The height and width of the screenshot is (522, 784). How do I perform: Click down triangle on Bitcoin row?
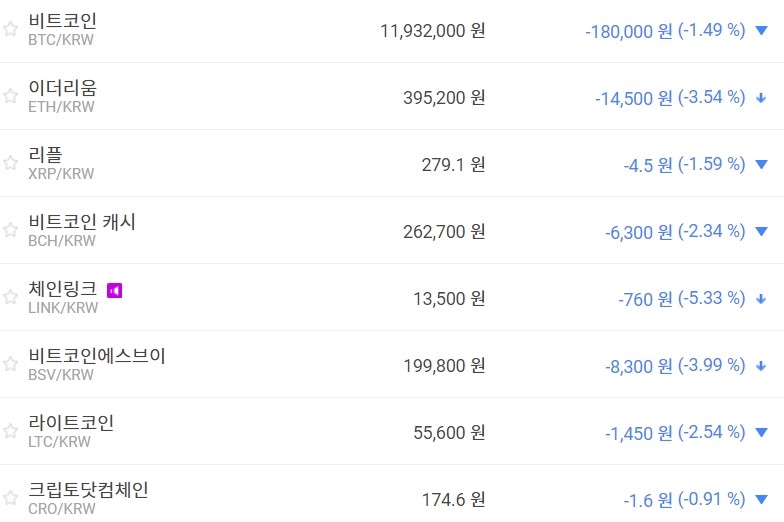point(761,31)
